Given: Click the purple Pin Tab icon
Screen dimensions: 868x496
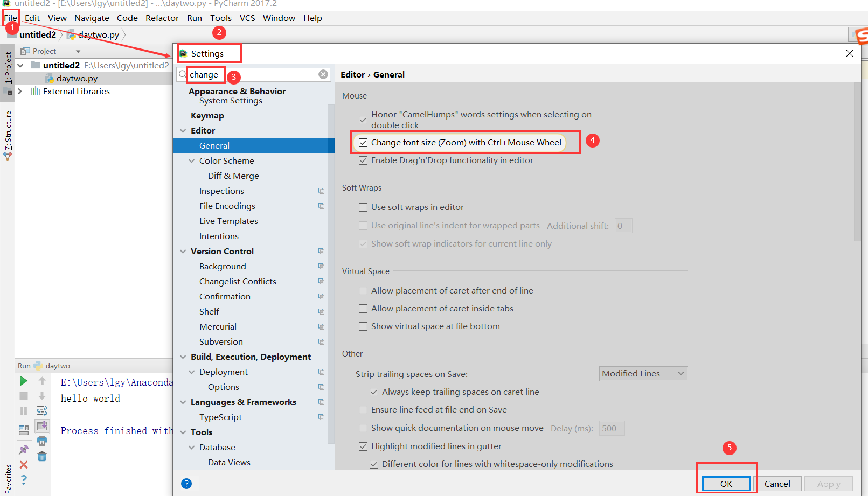Looking at the screenshot, I should [x=24, y=449].
